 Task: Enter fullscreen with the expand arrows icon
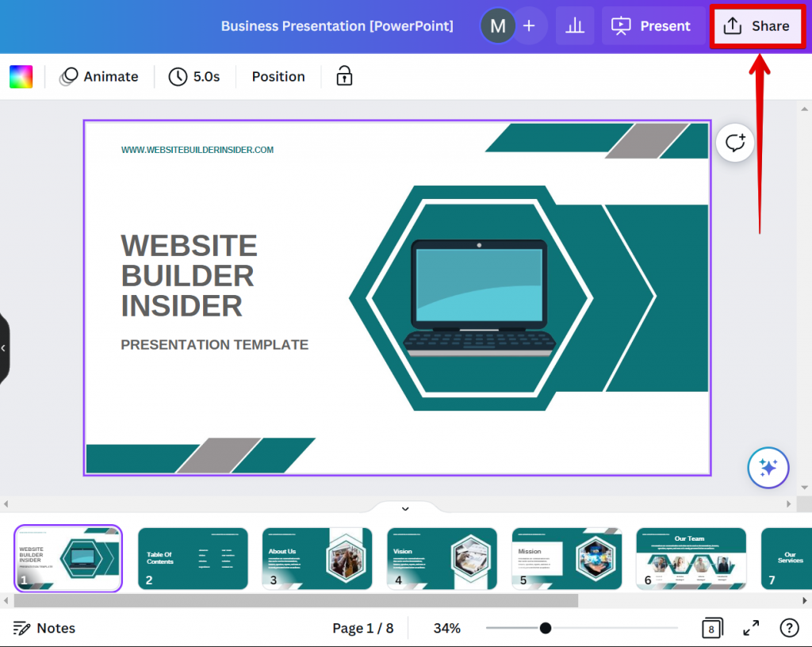click(x=750, y=627)
